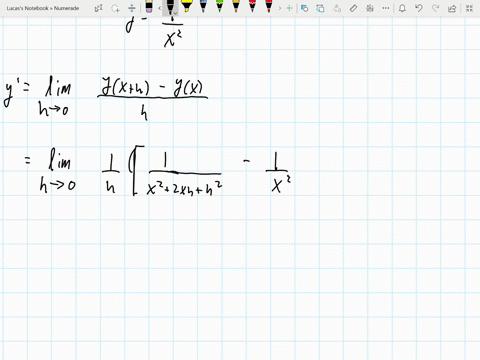
Task: Select the objects or type text tool
Action: (99, 8)
